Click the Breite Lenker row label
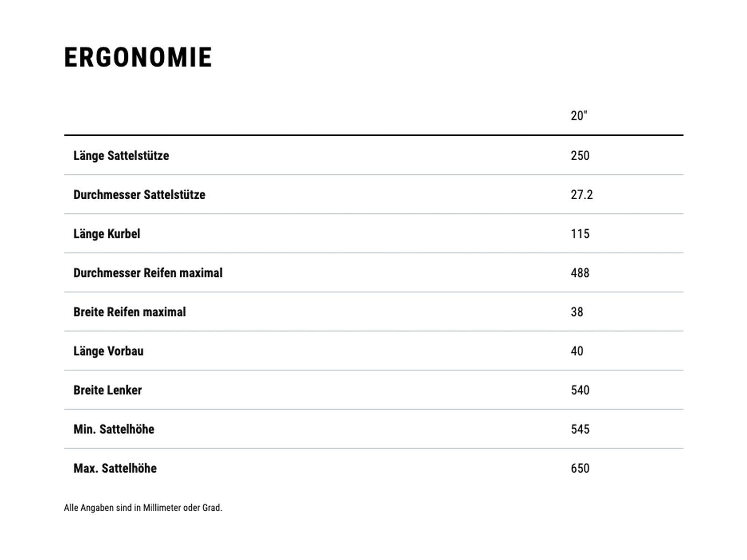The image size is (747, 560). point(107,391)
